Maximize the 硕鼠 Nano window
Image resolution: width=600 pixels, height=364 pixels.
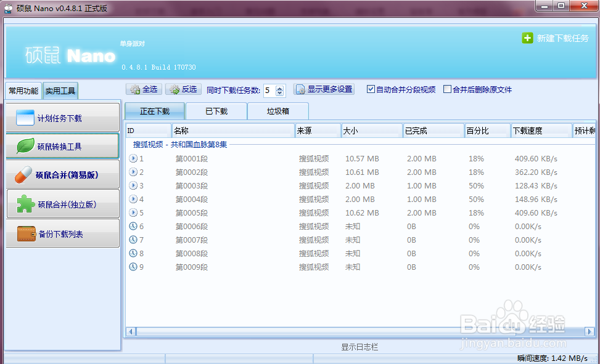[561, 6]
